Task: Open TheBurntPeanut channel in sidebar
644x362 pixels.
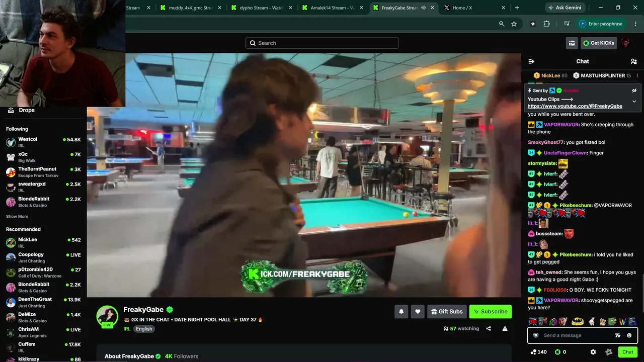Action: pos(43,172)
